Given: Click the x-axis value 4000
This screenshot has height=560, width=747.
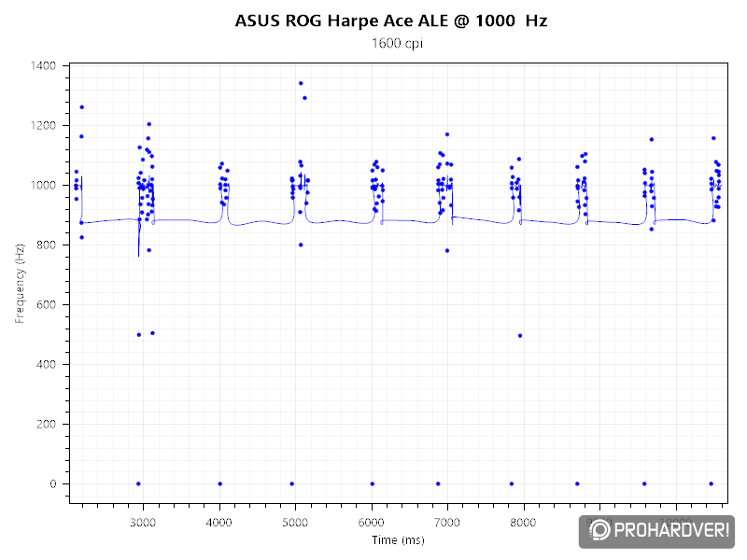Looking at the screenshot, I should pos(219,523).
